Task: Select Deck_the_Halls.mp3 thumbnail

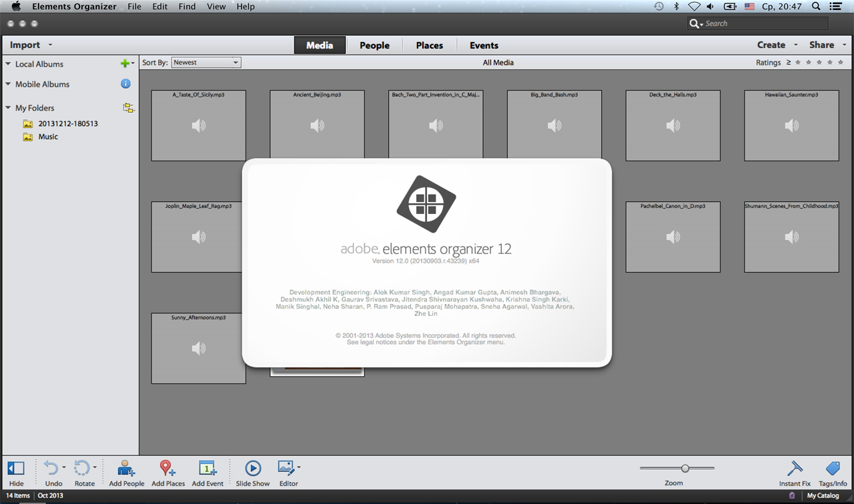Action: point(673,125)
